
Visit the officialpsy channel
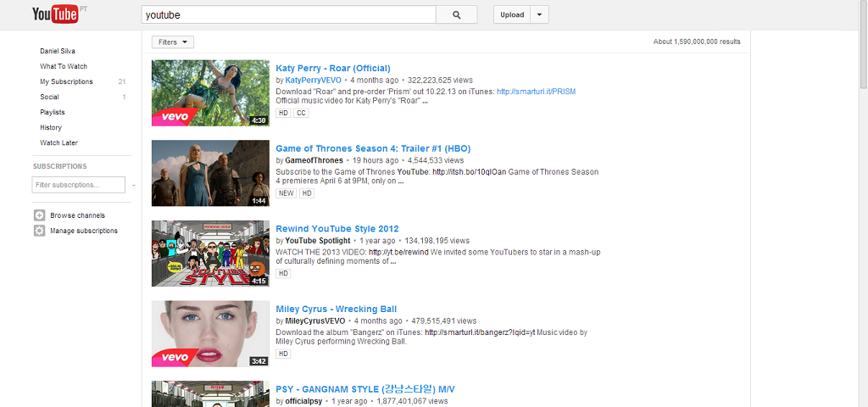304,401
